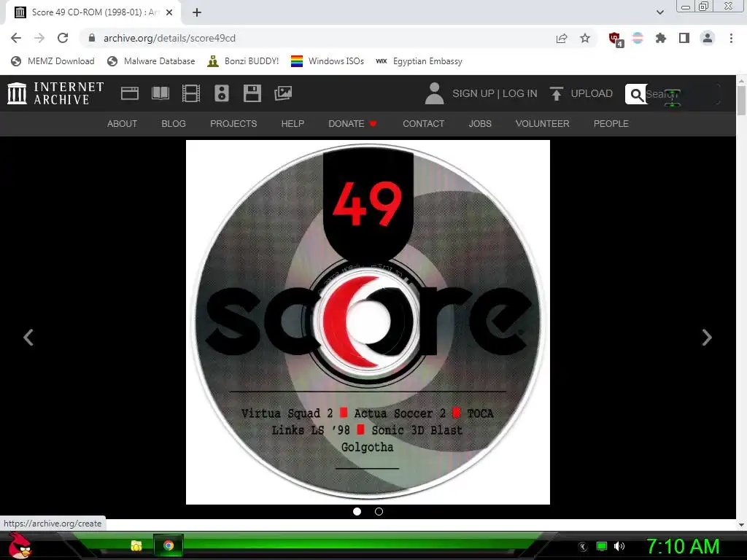
Task: Select the Score 49 CD-ROM browser tab
Action: (x=93, y=12)
